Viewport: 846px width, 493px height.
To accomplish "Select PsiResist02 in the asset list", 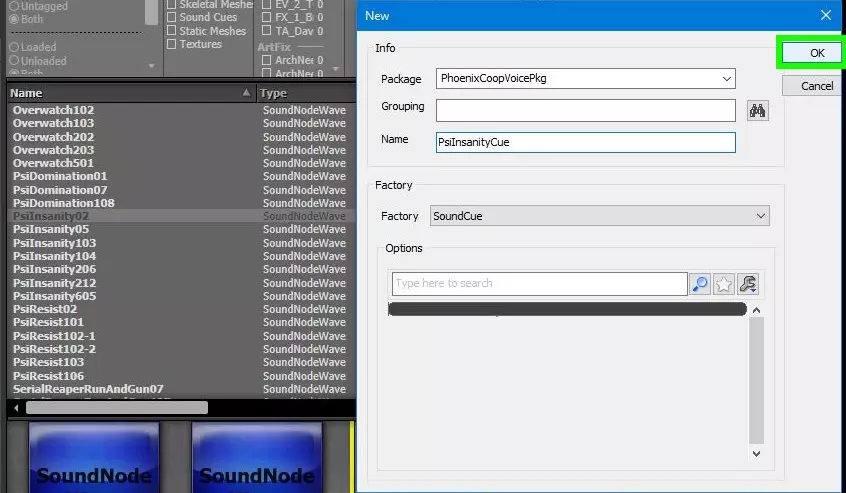I will [x=45, y=309].
